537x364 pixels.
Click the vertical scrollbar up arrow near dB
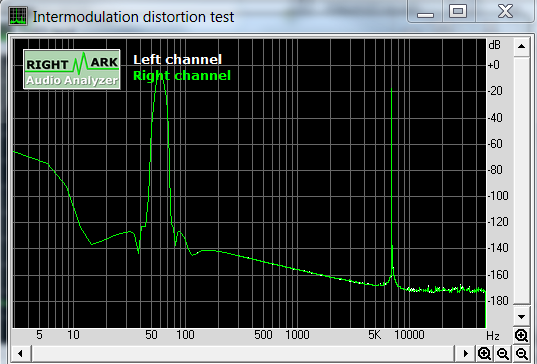[x=521, y=46]
